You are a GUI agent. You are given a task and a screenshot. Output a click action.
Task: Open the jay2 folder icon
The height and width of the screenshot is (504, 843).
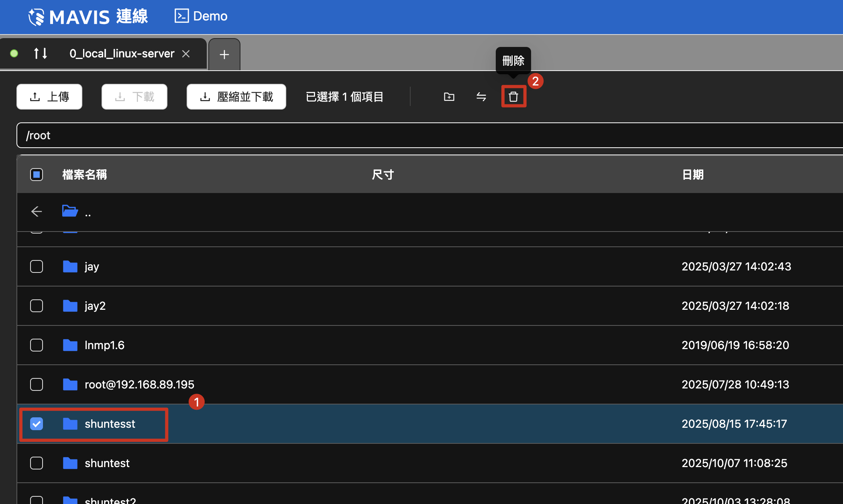pos(70,306)
